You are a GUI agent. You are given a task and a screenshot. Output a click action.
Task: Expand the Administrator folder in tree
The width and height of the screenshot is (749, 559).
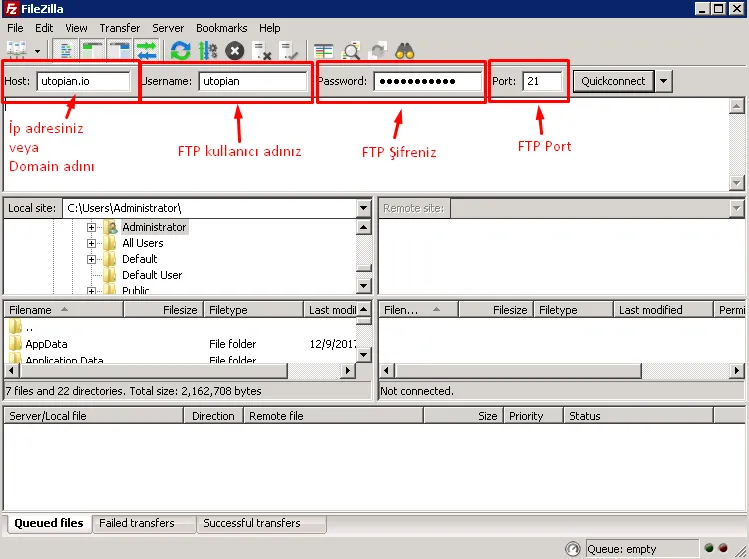pos(91,227)
